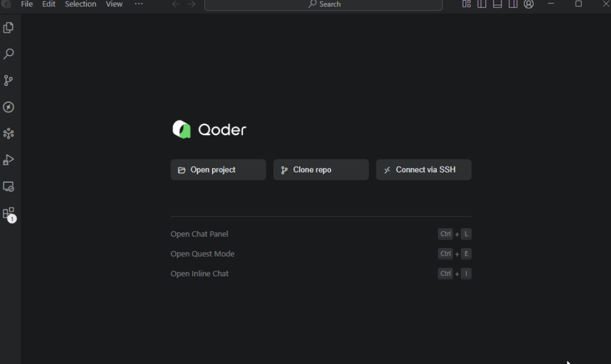Open the Explorer view in sidebar

click(8, 28)
